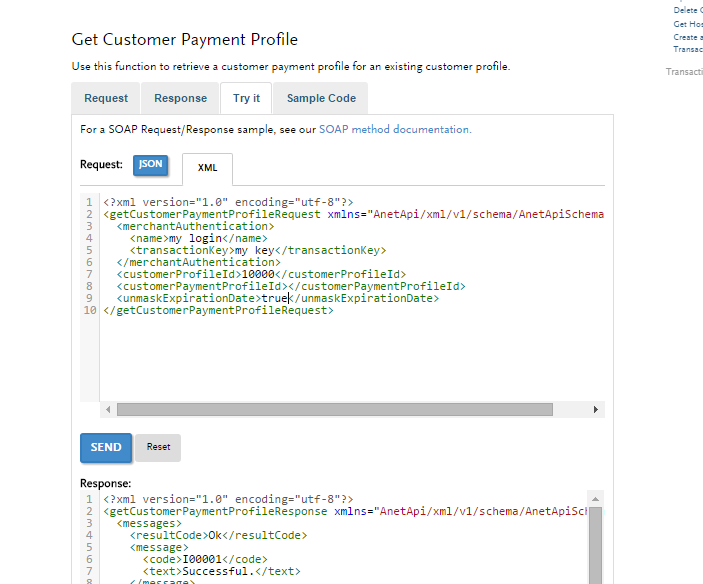The image size is (703, 584).
Task: Click right arrow of request horizontal scrollbar
Action: (x=596, y=410)
